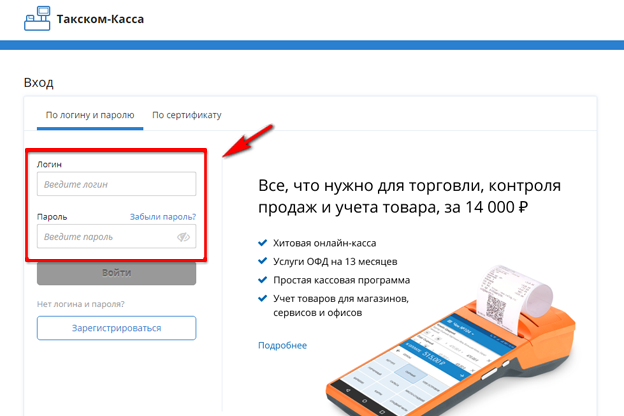Click the Такском-Касса cash register logo icon
The image size is (624, 416).
[37, 18]
